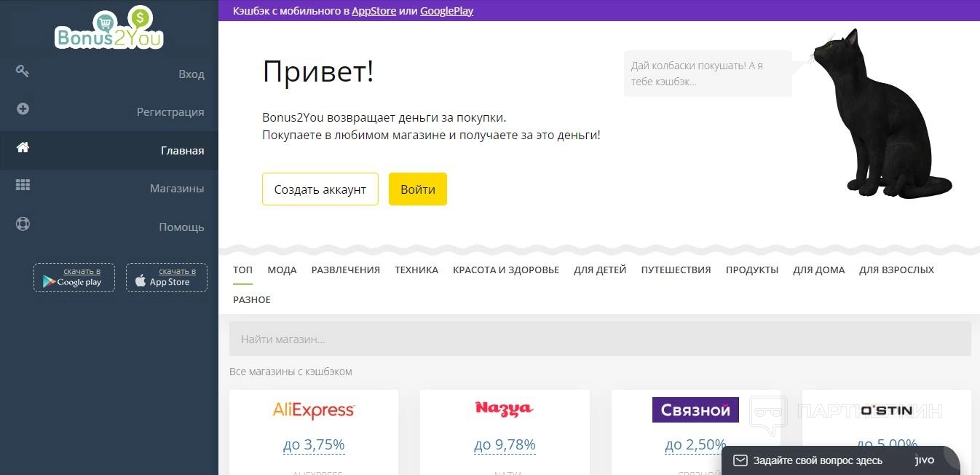Click the grid icon beside Магазины
This screenshot has width=980, height=475.
(x=23, y=185)
